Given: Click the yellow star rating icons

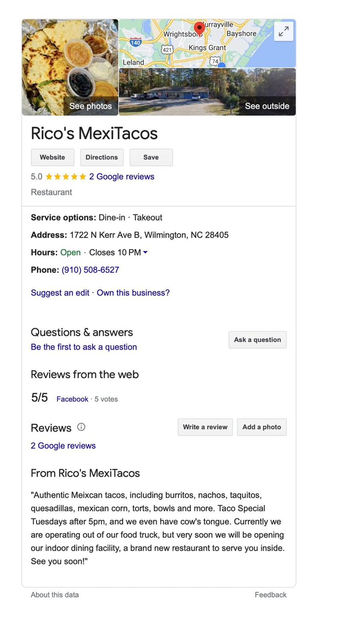Looking at the screenshot, I should [66, 176].
